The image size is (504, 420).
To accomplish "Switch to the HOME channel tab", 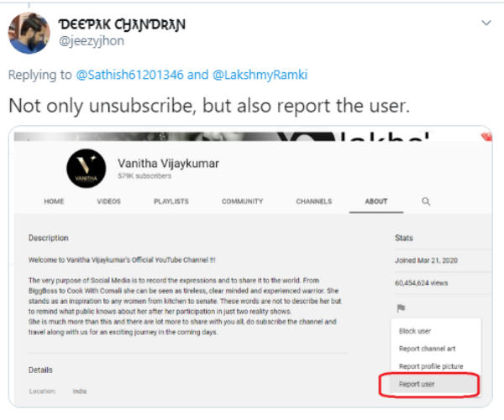I will [x=54, y=202].
